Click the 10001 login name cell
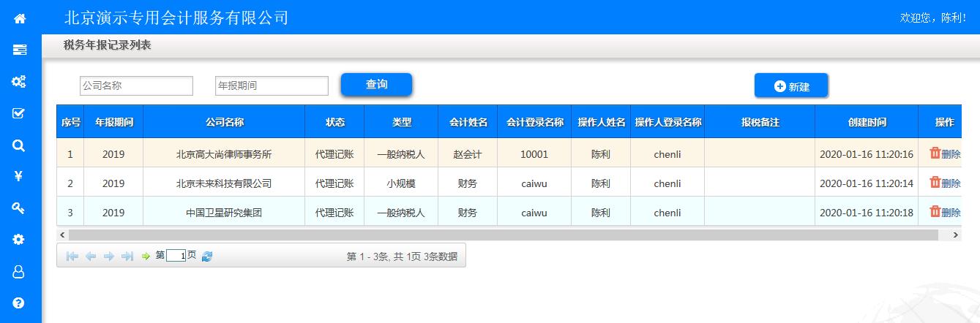980x323 pixels. coord(535,154)
